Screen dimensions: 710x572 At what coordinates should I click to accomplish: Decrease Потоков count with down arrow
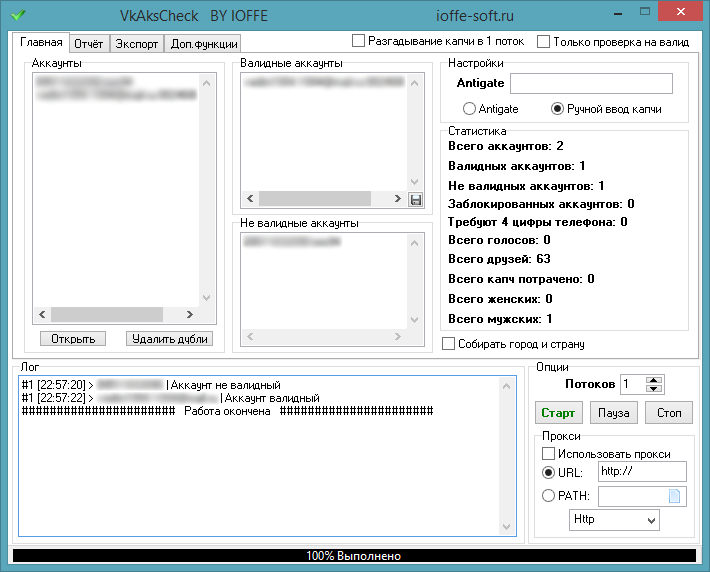(x=653, y=388)
